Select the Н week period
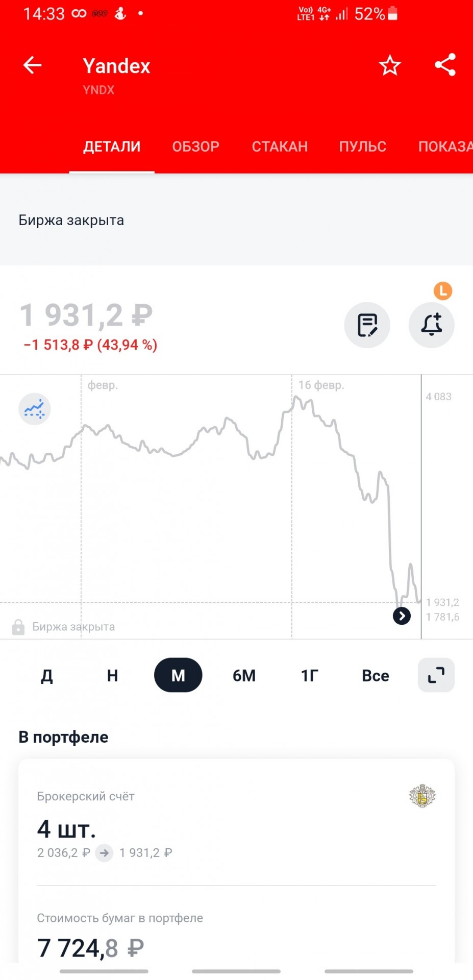The width and height of the screenshot is (473, 980). coord(112,675)
